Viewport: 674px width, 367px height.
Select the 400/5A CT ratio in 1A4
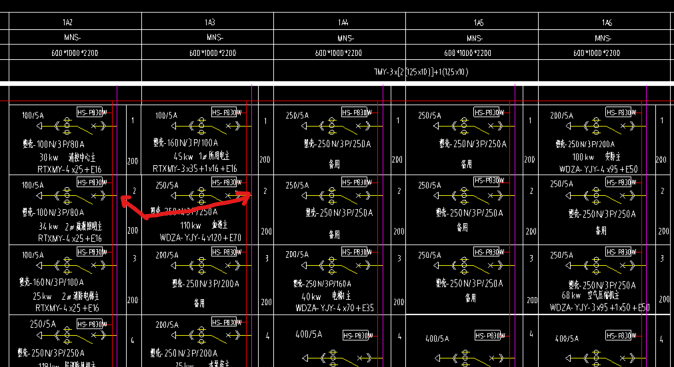tap(309, 334)
